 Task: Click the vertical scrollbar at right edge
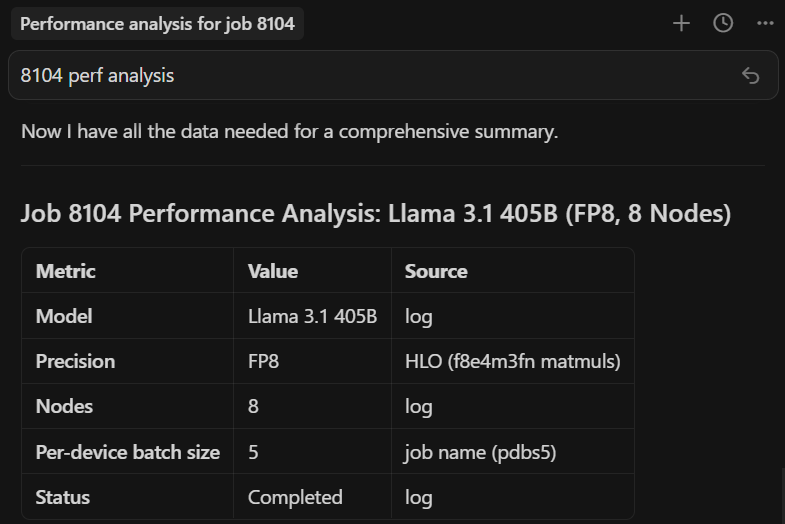(x=780, y=490)
